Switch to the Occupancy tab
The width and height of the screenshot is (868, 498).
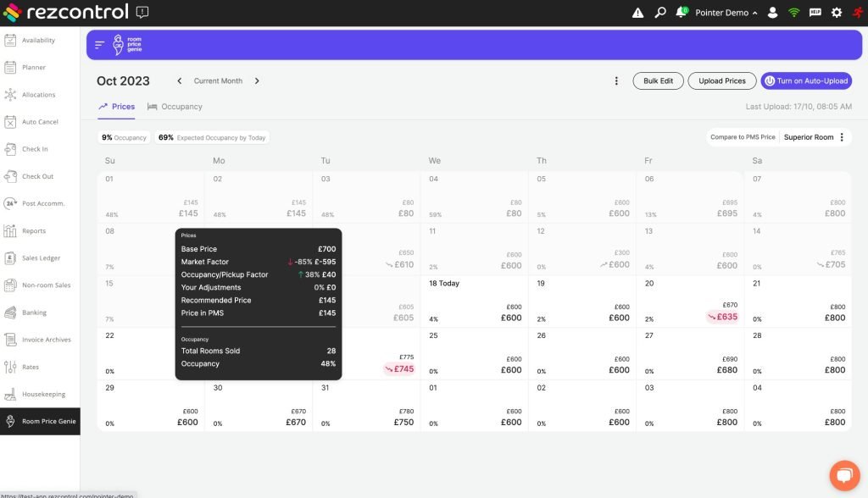click(175, 107)
